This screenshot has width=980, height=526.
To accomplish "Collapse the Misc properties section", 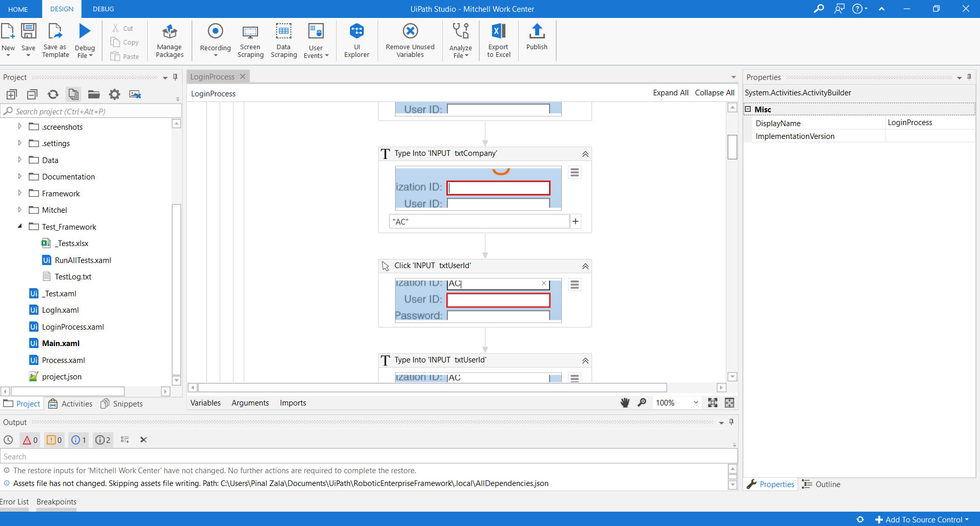I will point(748,109).
